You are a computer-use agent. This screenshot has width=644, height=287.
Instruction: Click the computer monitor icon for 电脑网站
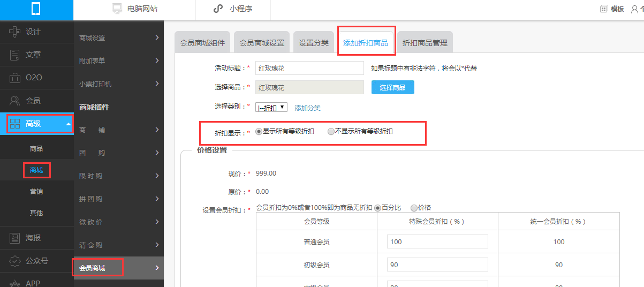click(117, 9)
